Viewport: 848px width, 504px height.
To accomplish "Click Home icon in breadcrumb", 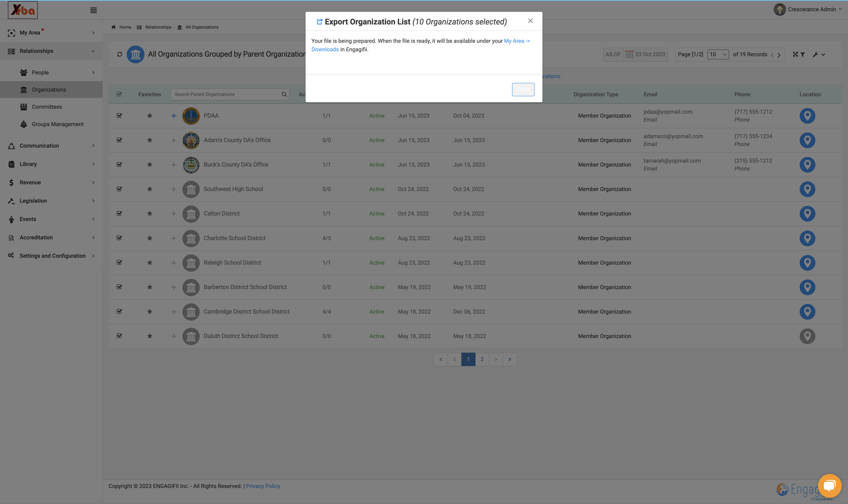I will (x=114, y=27).
